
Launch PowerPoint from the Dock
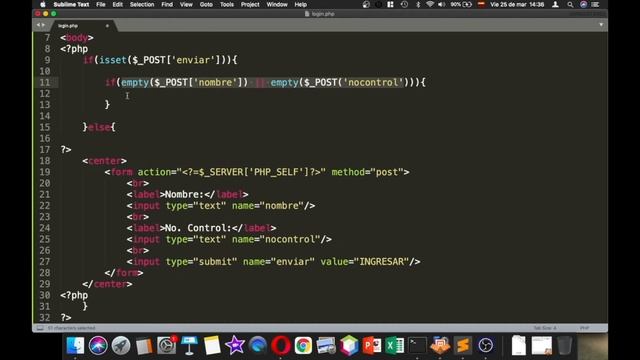click(x=371, y=345)
